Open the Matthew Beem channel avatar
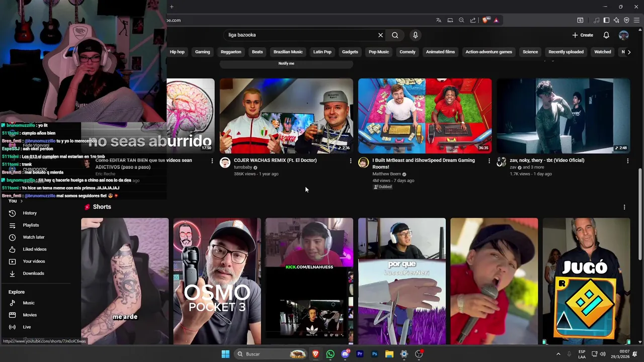644x362 pixels. [x=363, y=162]
